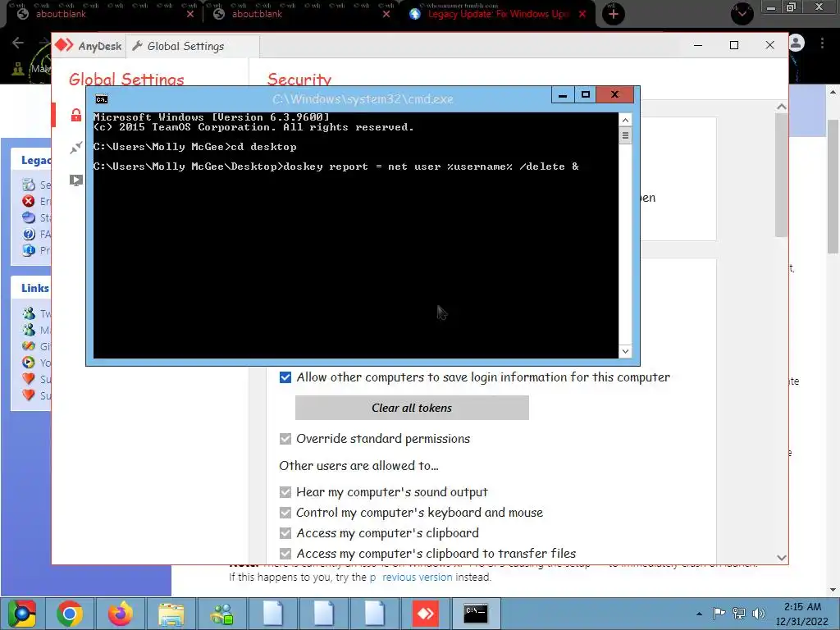Click the help question mark icon in Legacy sidebar
This screenshot has width=840, height=630.
(29, 234)
